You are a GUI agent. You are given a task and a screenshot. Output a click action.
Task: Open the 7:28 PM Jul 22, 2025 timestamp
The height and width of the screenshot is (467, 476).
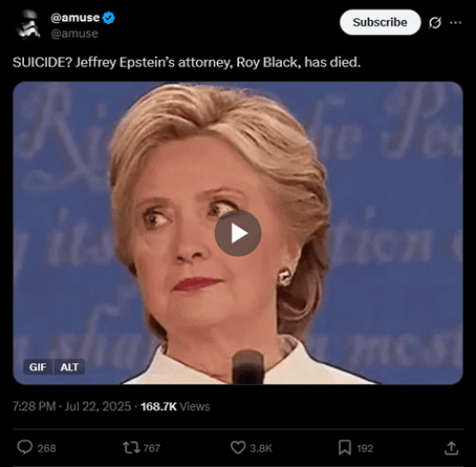71,406
